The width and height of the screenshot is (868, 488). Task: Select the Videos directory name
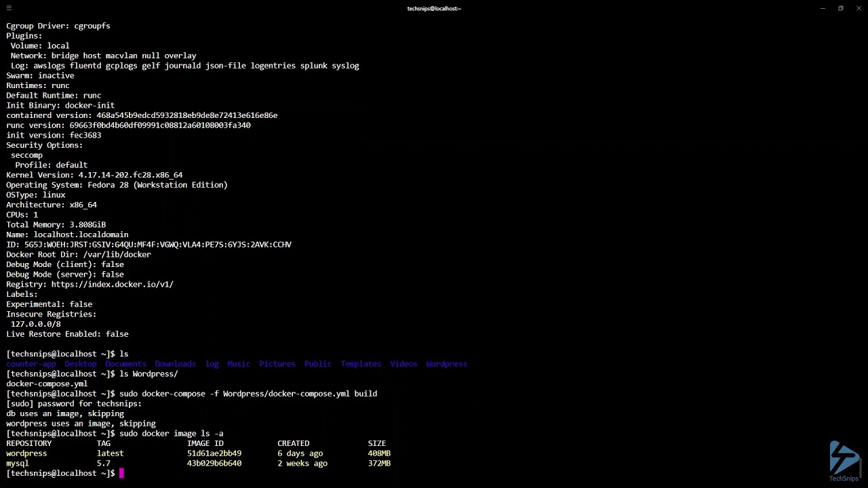403,364
